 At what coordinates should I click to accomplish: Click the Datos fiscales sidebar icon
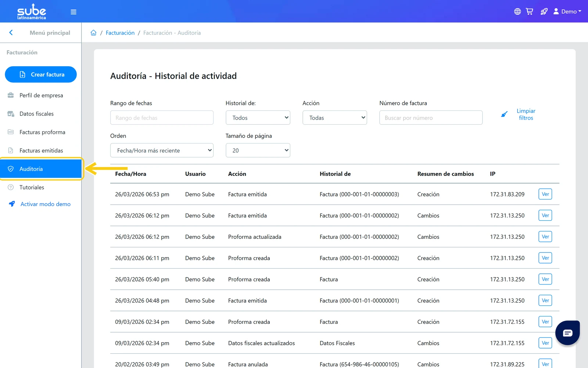point(11,114)
